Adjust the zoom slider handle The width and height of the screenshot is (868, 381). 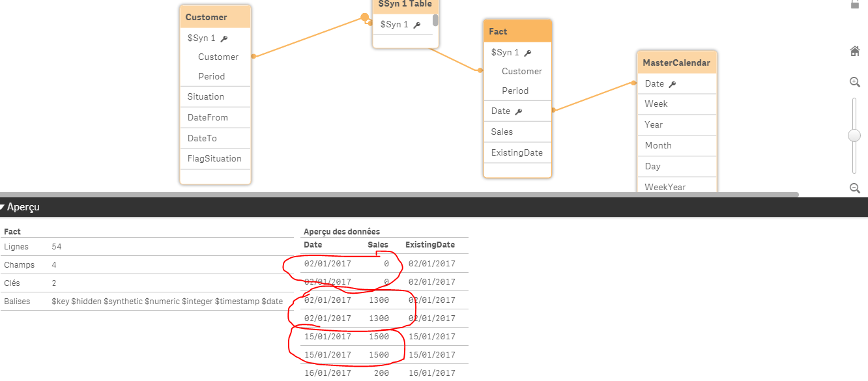pos(854,135)
